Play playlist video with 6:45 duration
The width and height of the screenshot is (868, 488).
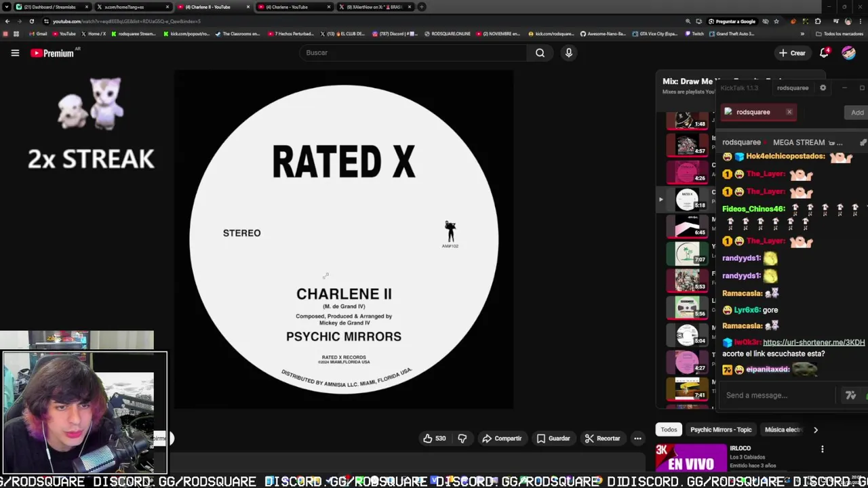pyautogui.click(x=687, y=226)
